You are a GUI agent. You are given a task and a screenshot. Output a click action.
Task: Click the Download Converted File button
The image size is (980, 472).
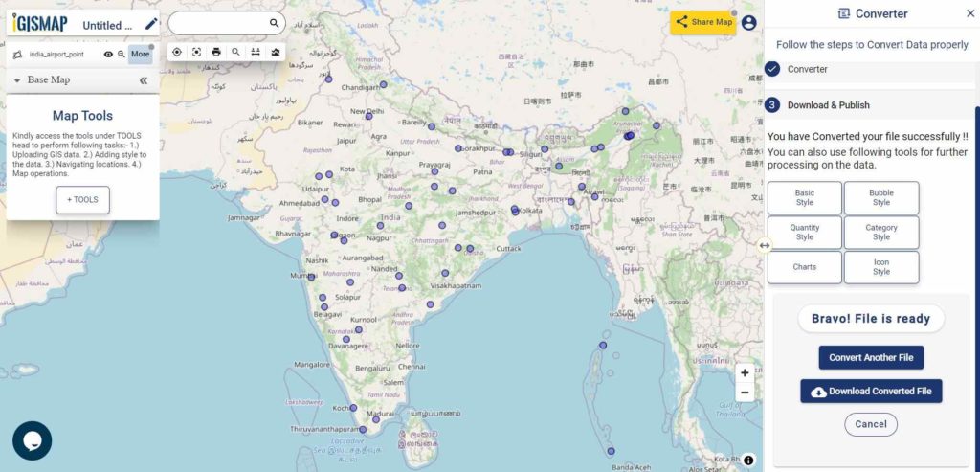871,392
